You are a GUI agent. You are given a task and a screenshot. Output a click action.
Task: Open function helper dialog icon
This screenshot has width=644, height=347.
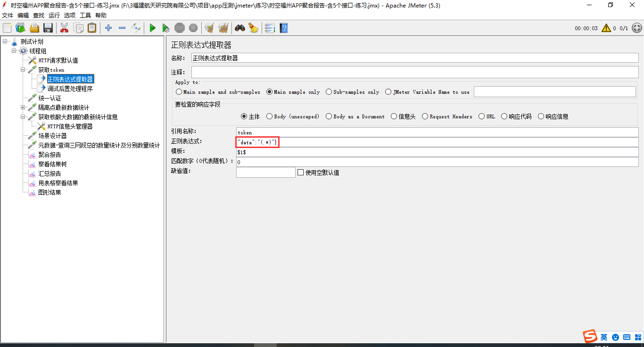pyautogui.click(x=270, y=28)
